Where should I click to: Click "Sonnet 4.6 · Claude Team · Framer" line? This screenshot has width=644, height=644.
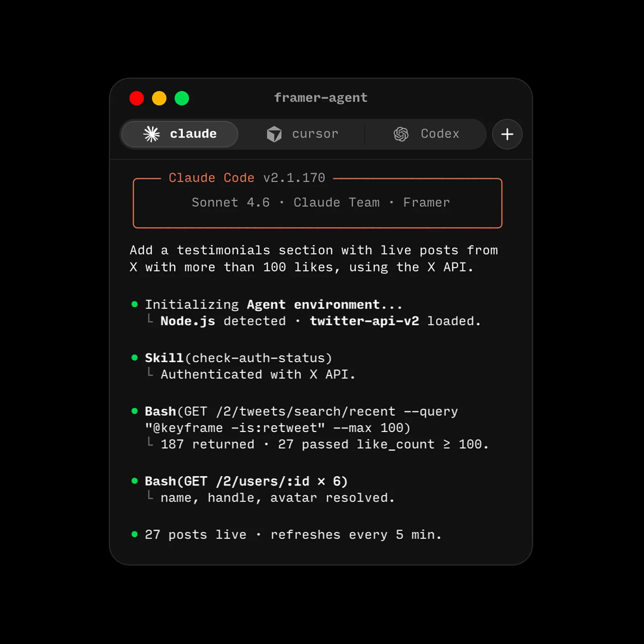click(x=321, y=202)
